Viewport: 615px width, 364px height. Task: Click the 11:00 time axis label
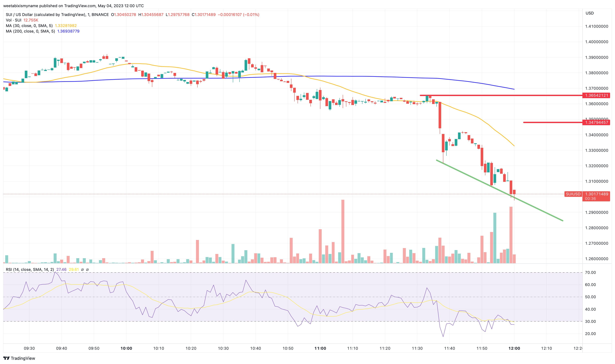(320, 348)
